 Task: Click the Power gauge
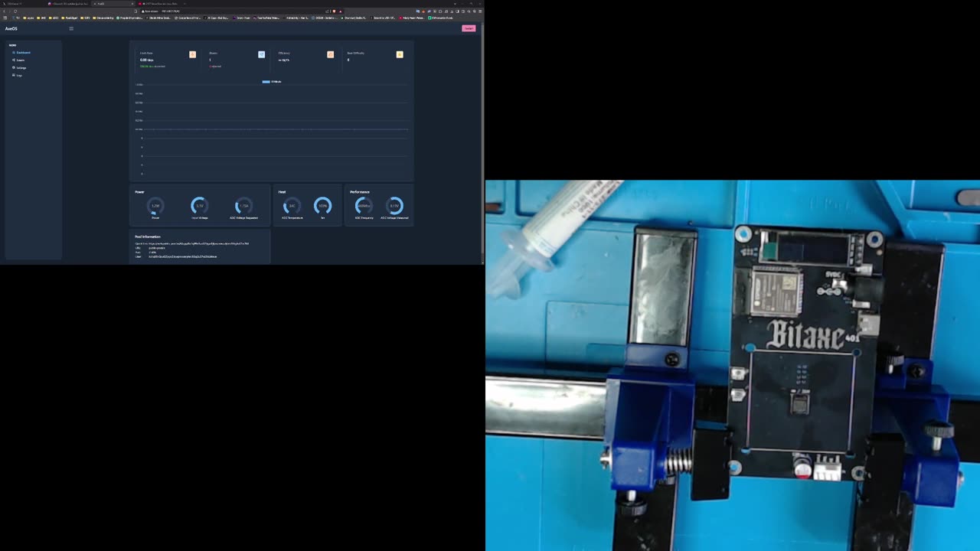coord(155,206)
